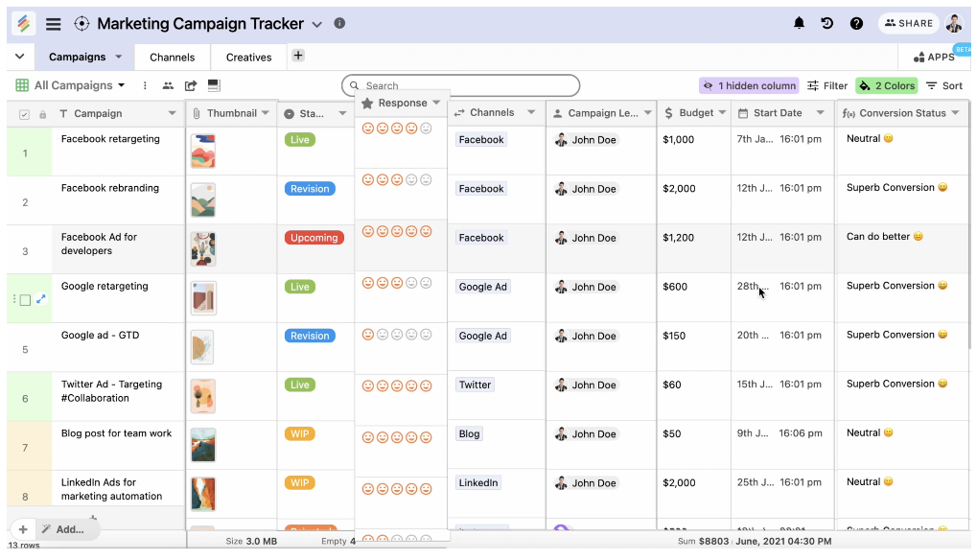977x560 pixels.
Task: Click the Start Date calendar column icon
Action: pyautogui.click(x=743, y=113)
